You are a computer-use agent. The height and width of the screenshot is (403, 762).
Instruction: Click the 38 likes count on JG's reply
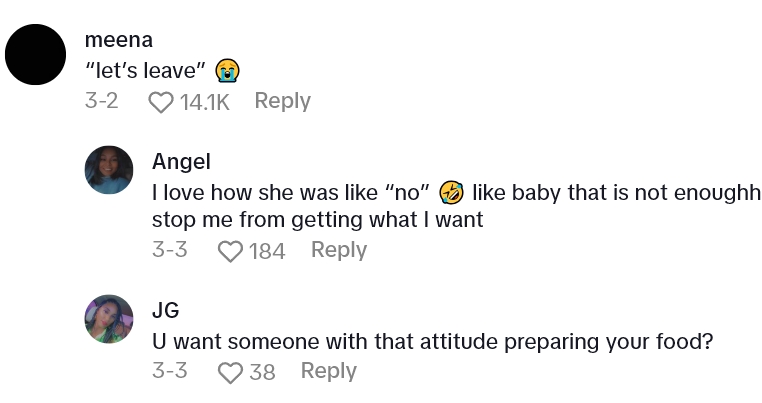(262, 372)
